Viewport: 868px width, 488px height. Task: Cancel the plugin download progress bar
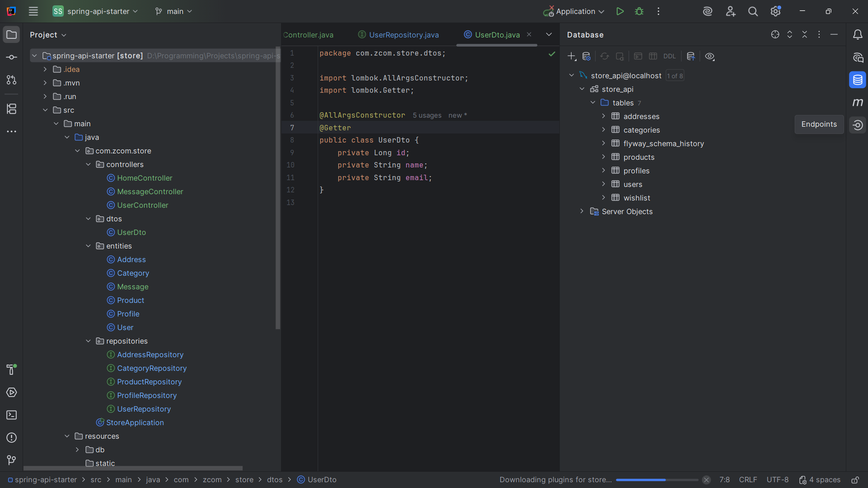[706, 480]
